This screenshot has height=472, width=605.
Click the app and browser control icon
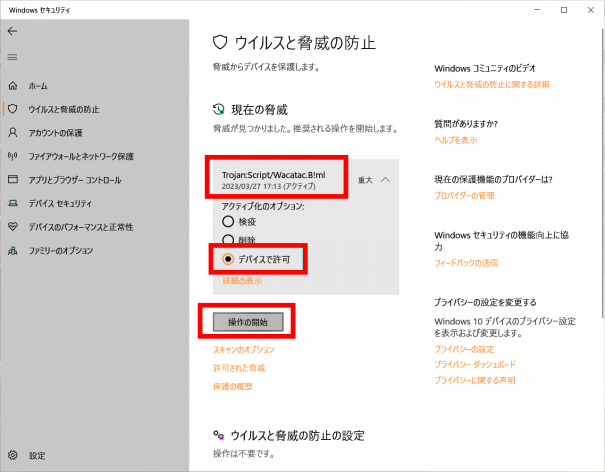(13, 180)
